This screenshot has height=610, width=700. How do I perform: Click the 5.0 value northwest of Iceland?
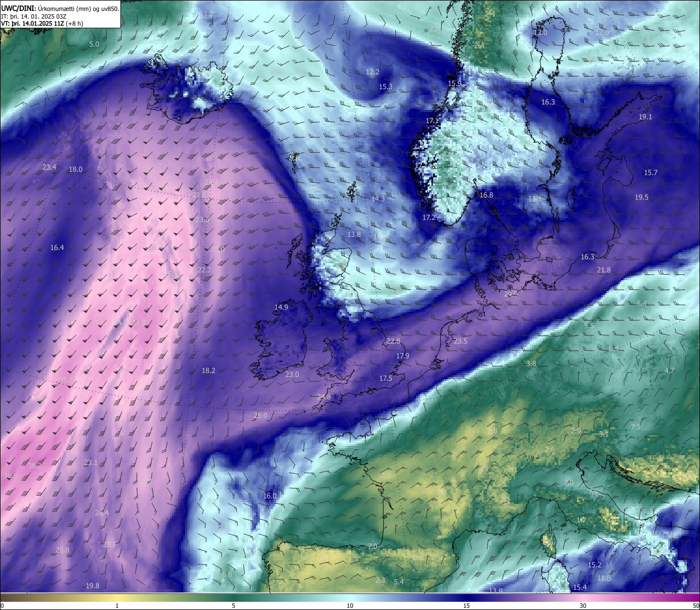tap(94, 44)
